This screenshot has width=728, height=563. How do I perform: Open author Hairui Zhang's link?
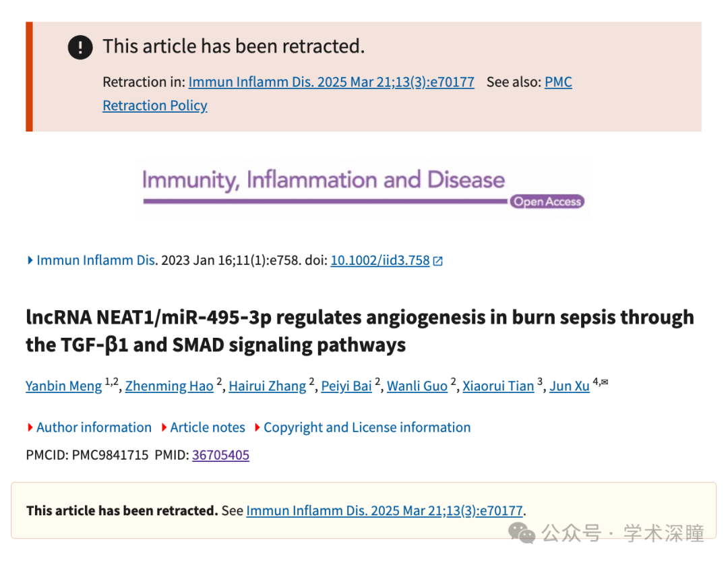[x=268, y=386]
